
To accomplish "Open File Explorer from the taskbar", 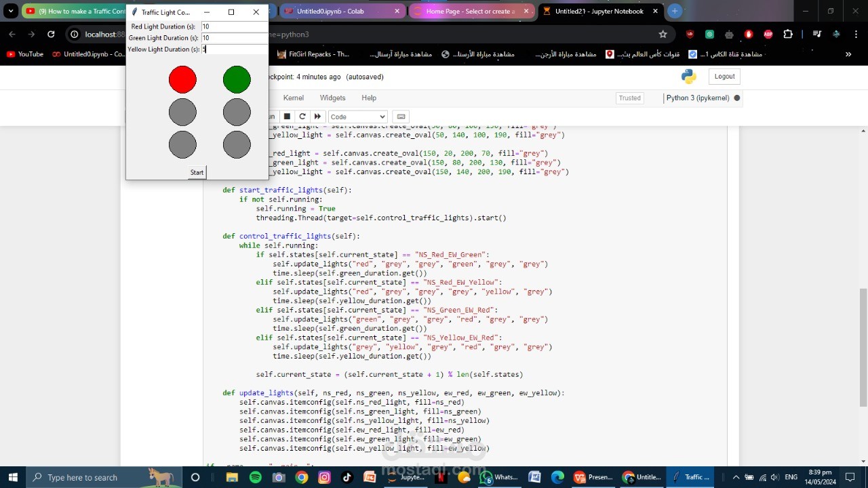I will pyautogui.click(x=232, y=477).
